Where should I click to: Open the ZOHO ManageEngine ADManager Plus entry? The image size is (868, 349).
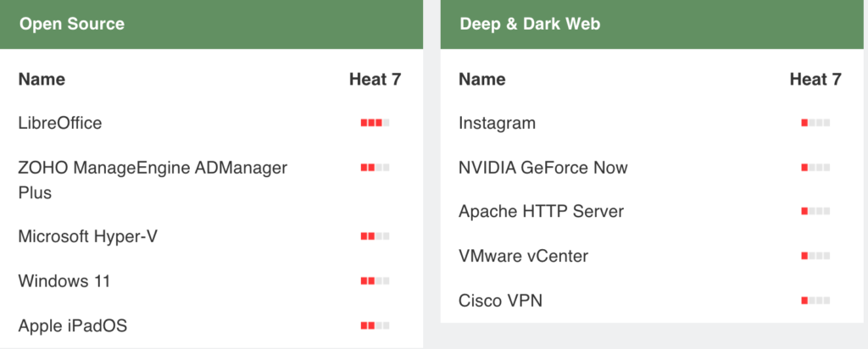tap(153, 180)
